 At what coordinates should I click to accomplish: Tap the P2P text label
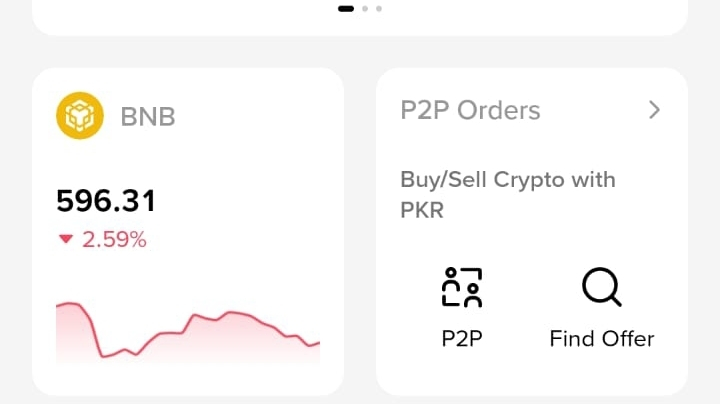pos(462,338)
